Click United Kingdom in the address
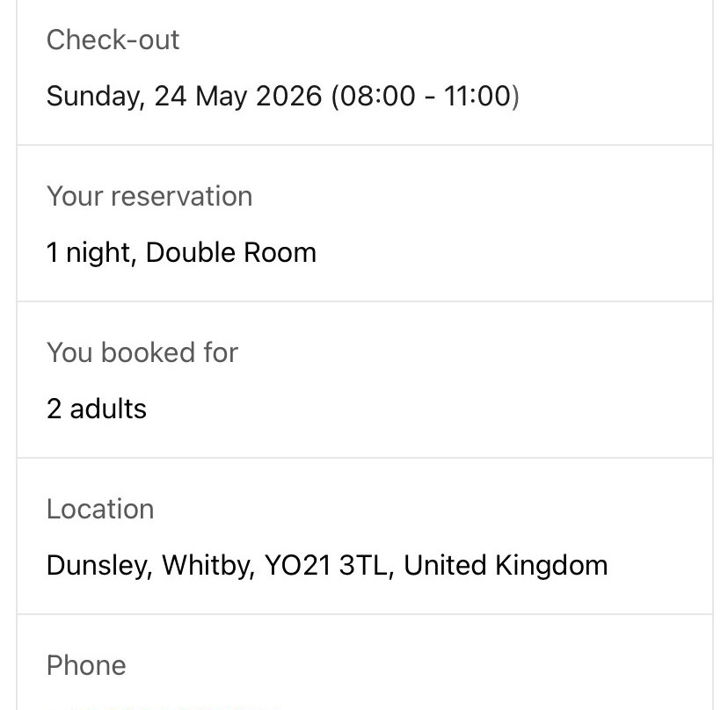 (x=506, y=566)
